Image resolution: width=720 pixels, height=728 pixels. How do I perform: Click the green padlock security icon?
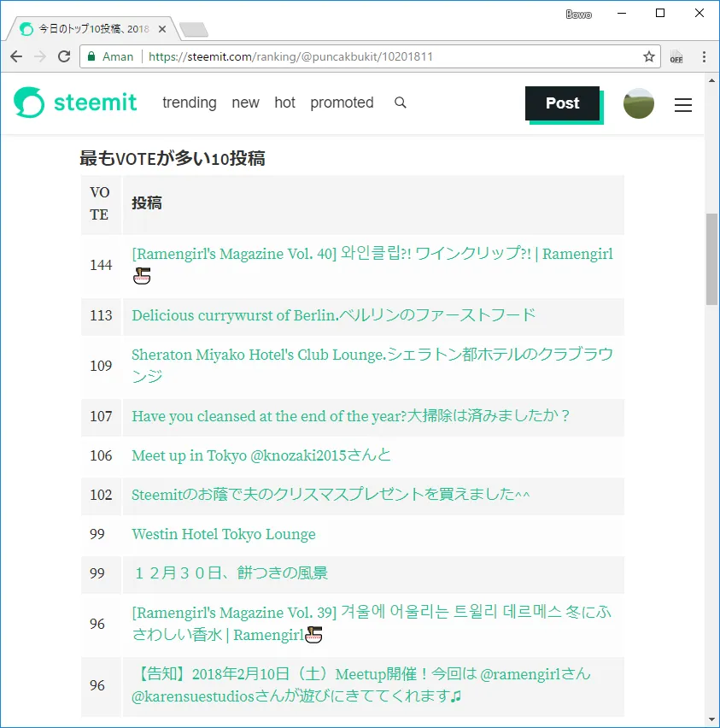[91, 56]
